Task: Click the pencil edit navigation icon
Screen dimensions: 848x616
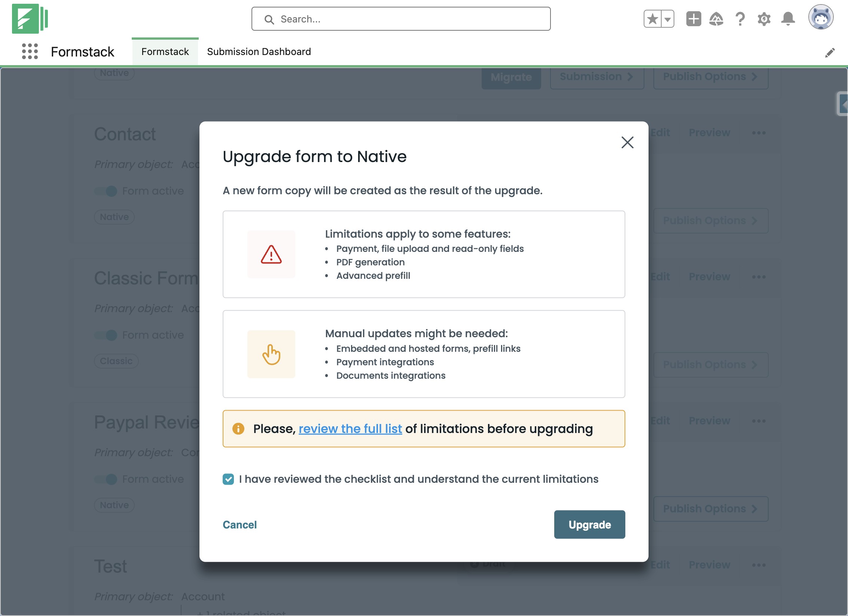Action: [830, 53]
